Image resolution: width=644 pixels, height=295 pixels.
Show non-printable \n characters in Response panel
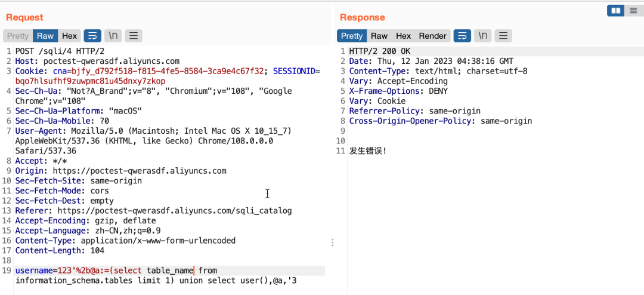[482, 36]
